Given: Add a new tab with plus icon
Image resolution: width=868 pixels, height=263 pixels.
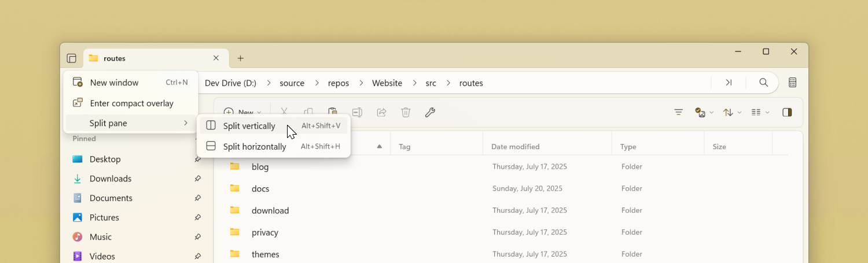Looking at the screenshot, I should pos(241,58).
